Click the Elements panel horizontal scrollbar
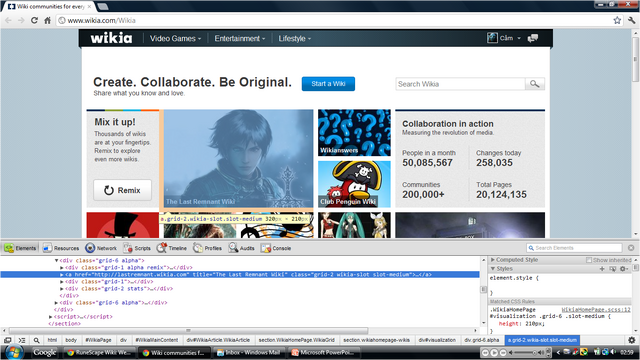The height and width of the screenshot is (360, 640). [x=188, y=331]
